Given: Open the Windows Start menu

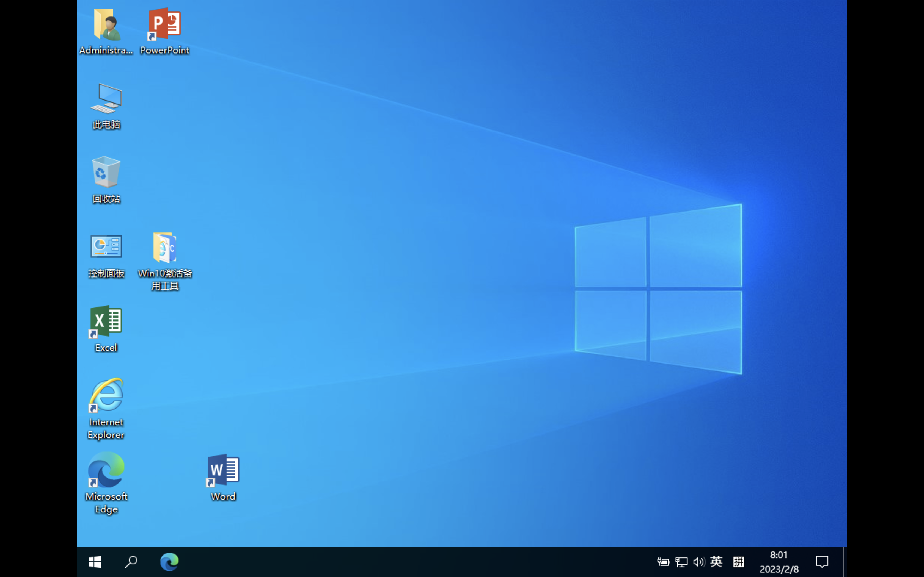Looking at the screenshot, I should tap(95, 562).
